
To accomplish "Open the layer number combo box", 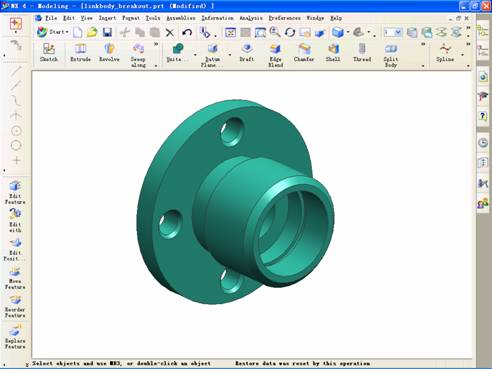I will pos(393,32).
